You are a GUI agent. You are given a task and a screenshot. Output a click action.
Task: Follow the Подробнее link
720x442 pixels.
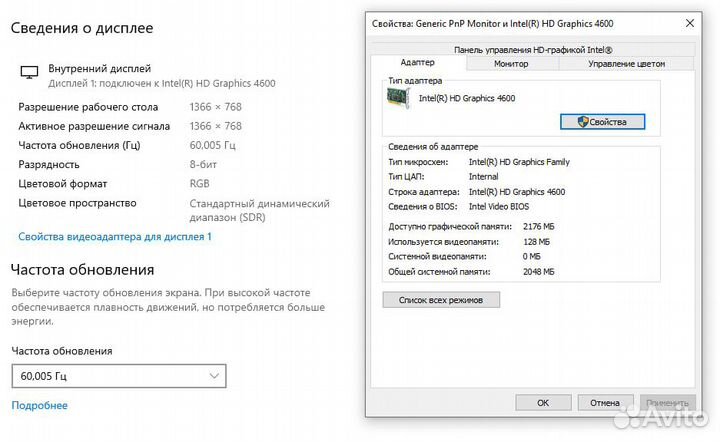39,405
